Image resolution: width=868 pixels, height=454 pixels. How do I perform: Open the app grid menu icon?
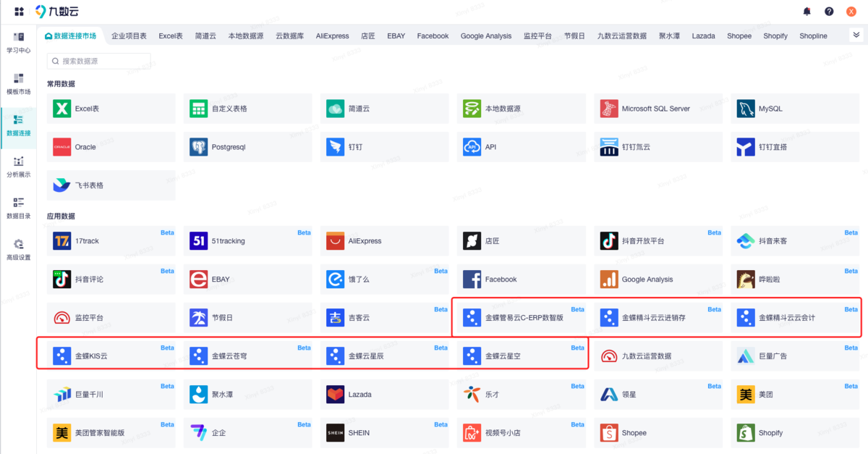pyautogui.click(x=19, y=12)
